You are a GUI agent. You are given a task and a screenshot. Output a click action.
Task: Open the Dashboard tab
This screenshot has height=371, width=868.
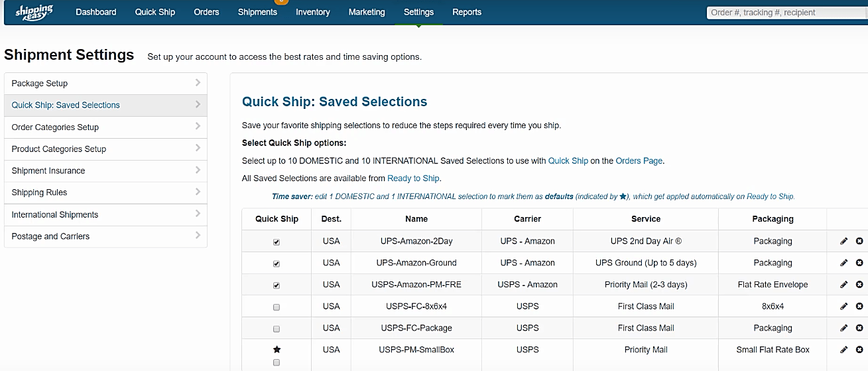coord(96,12)
